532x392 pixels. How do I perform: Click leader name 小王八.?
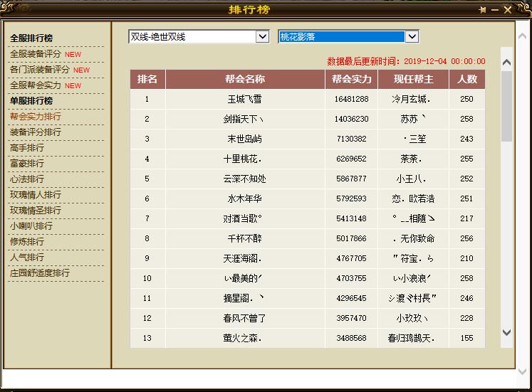(411, 179)
